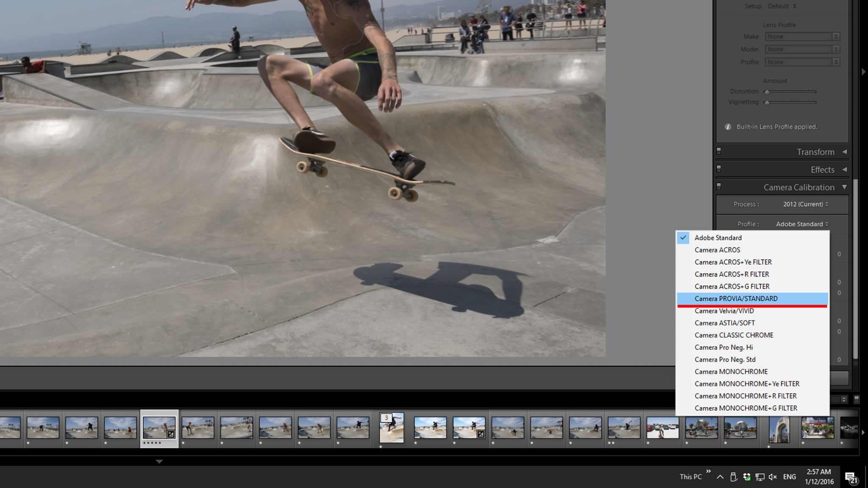The width and height of the screenshot is (868, 488).
Task: Choose Camera CLASSIC CHROME profile
Action: pos(734,335)
